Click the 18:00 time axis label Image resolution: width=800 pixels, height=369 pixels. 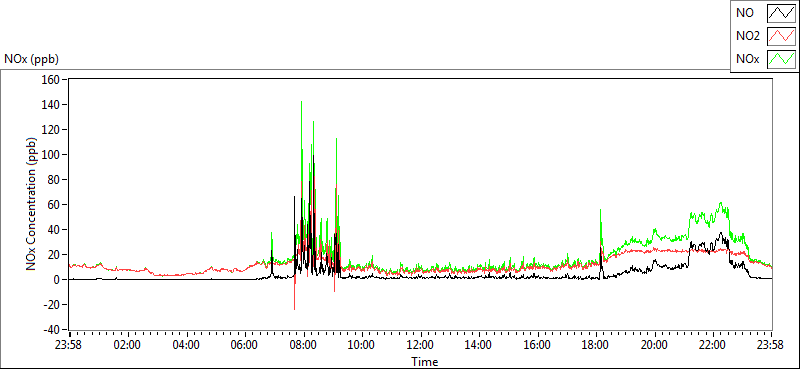tap(596, 344)
